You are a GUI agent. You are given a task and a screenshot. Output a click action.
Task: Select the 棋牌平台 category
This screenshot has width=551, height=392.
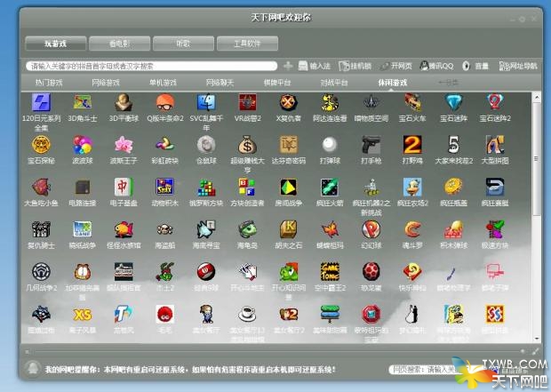point(277,83)
